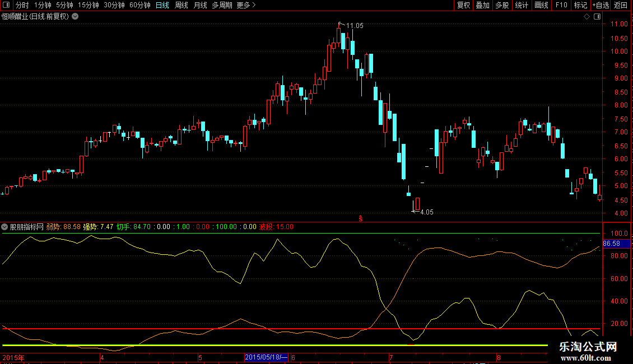Click the 切手: 84.70 indicator value
Image resolution: width=633 pixels, height=364 pixels.
[x=133, y=227]
